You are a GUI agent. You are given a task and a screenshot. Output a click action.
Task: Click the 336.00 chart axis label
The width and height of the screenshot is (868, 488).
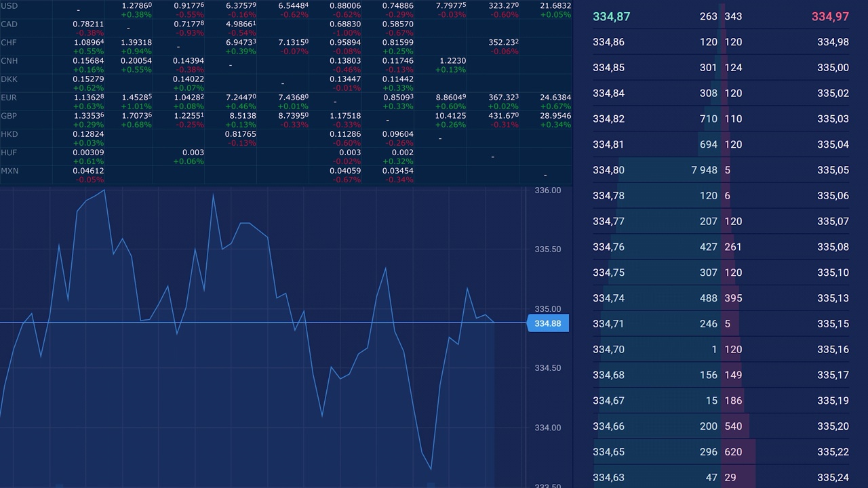pos(548,190)
